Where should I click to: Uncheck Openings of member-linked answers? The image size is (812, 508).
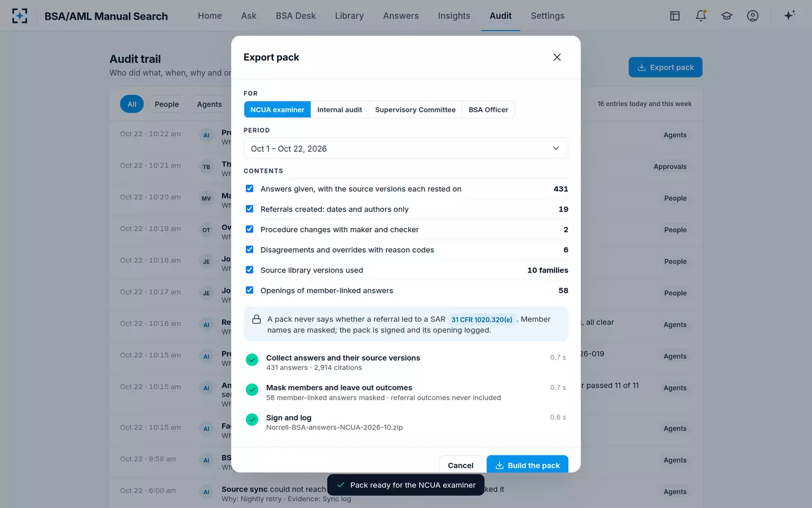click(x=249, y=290)
